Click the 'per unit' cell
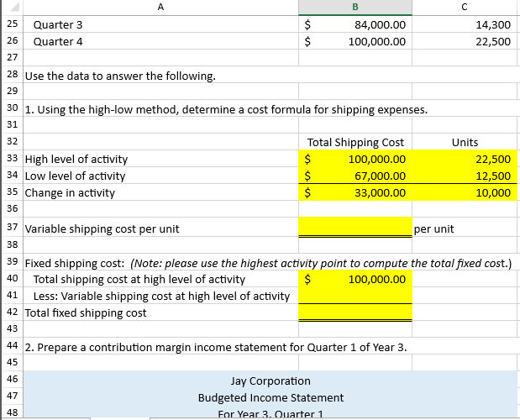This screenshot has width=520, height=420. (465, 228)
